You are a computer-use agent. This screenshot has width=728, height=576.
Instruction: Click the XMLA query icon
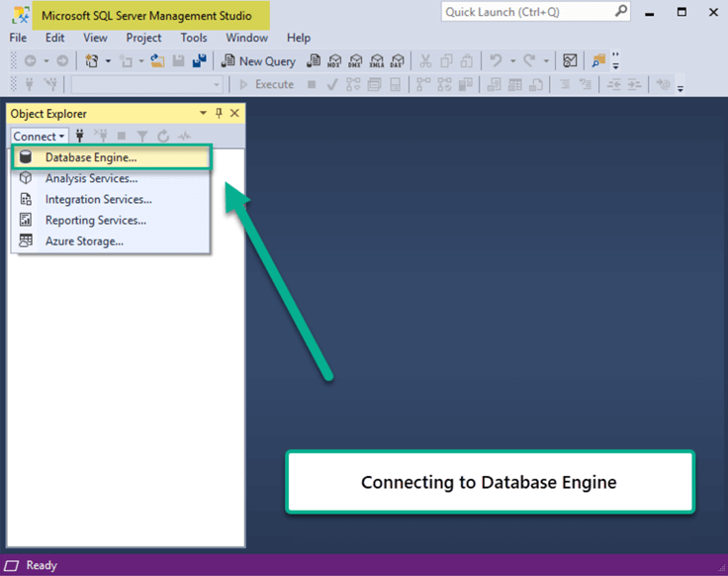pyautogui.click(x=377, y=60)
